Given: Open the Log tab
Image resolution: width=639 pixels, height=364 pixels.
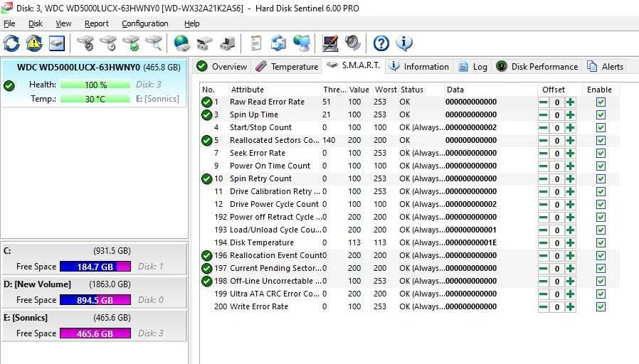Looking at the screenshot, I should [x=472, y=66].
